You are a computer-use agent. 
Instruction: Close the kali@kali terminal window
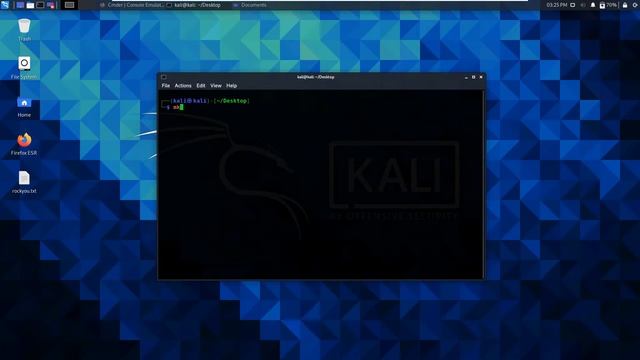[x=481, y=77]
